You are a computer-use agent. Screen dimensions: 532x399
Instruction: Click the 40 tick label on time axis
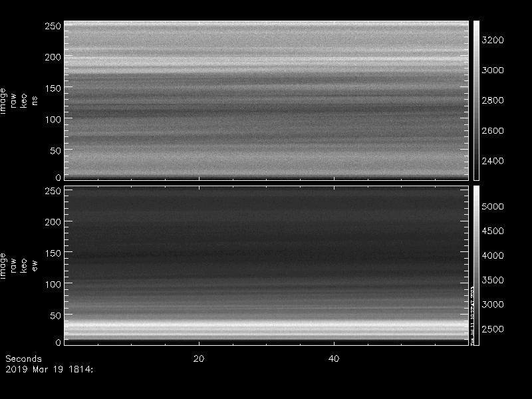(334, 358)
